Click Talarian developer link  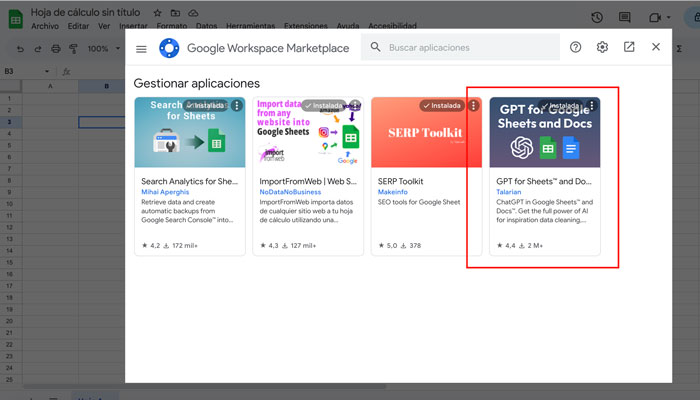coord(508,192)
